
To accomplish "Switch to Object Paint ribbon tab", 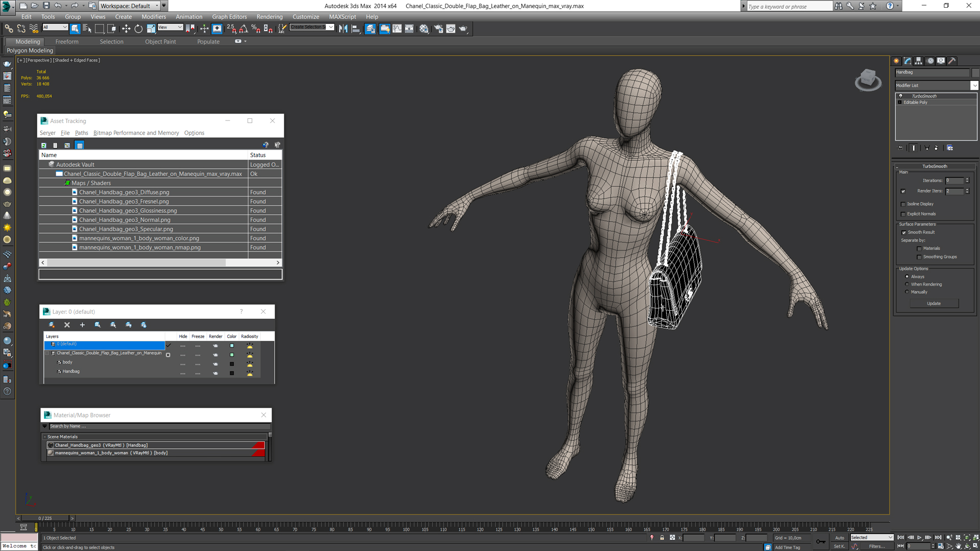I will [160, 42].
